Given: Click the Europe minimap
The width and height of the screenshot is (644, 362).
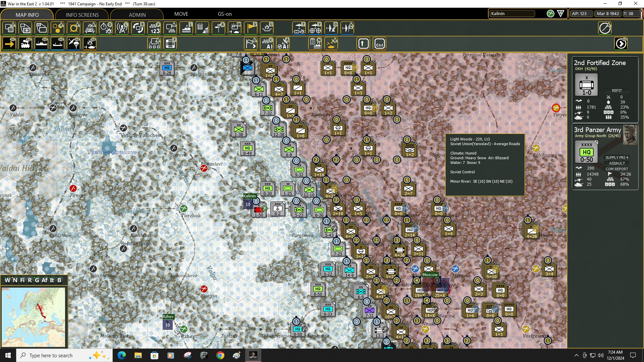Looking at the screenshot, I should pyautogui.click(x=33, y=317).
